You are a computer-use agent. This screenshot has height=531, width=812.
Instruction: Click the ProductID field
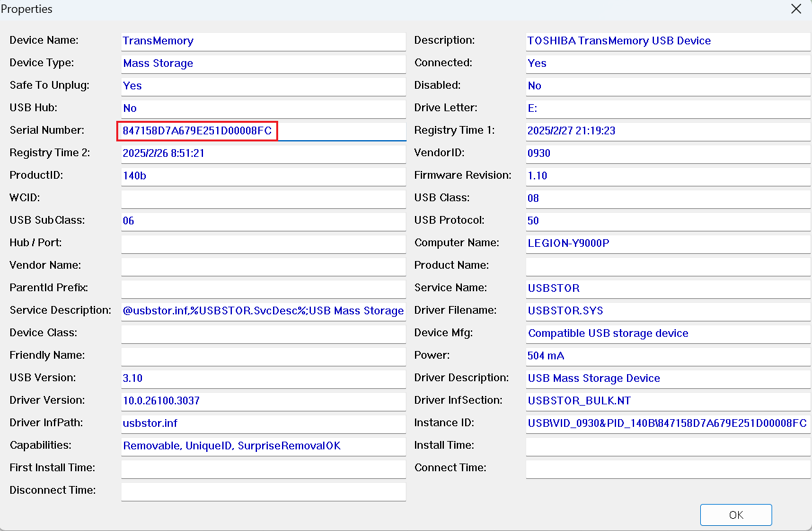(x=263, y=176)
